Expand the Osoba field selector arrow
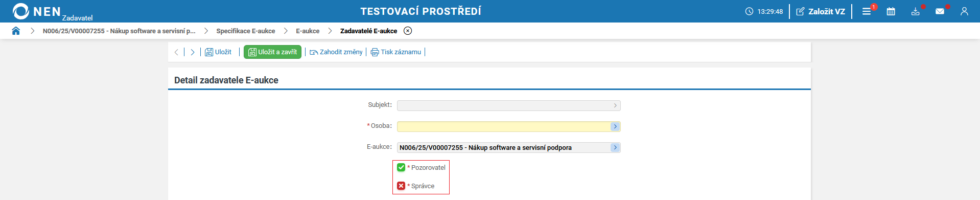This screenshot has width=980, height=200. coord(615,126)
